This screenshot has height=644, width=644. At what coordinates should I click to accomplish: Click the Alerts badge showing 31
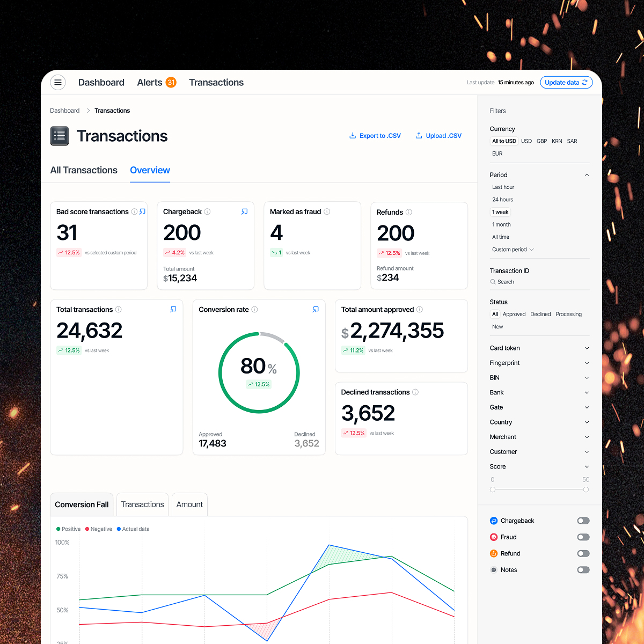(171, 82)
